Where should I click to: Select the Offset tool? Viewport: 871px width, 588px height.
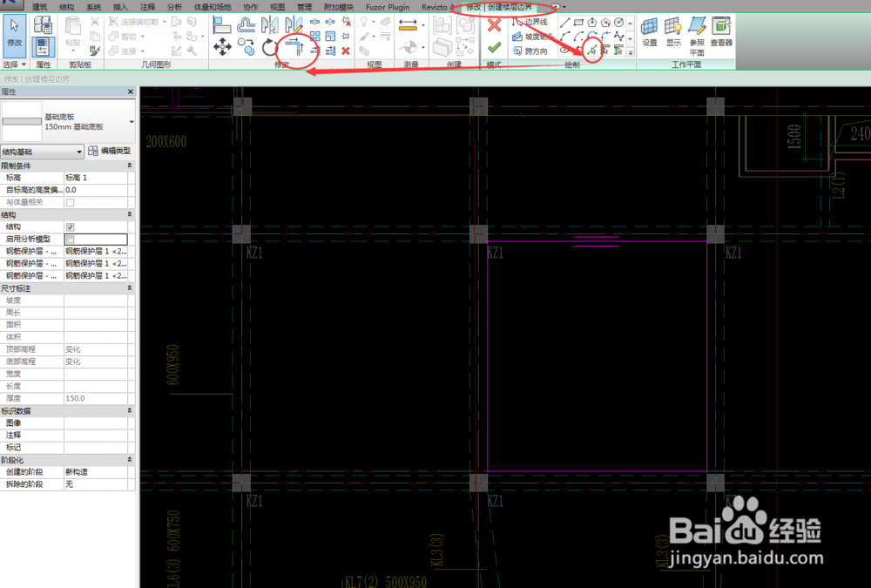point(246,25)
